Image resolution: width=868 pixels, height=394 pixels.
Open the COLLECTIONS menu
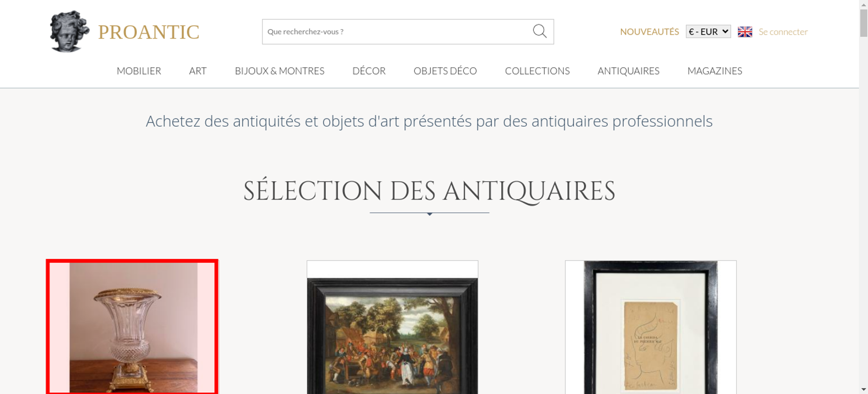[537, 71]
